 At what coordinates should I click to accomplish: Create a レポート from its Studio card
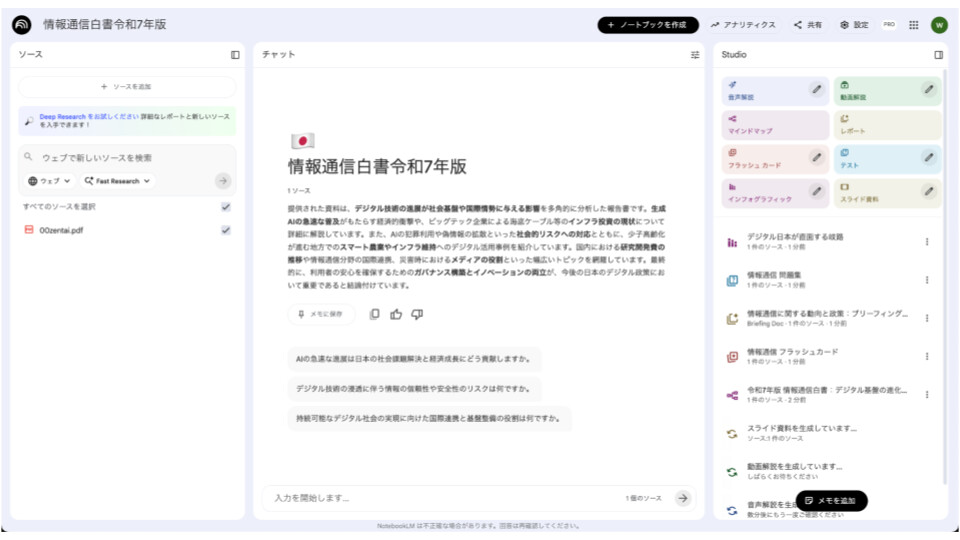887,124
